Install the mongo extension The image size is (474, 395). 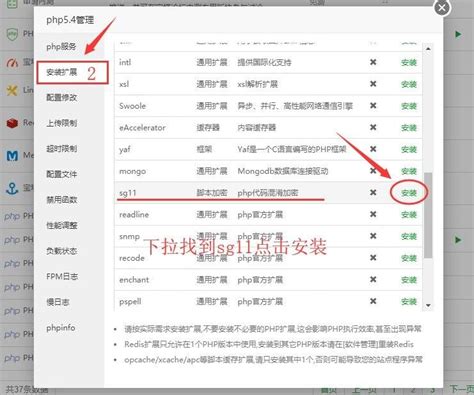(409, 171)
